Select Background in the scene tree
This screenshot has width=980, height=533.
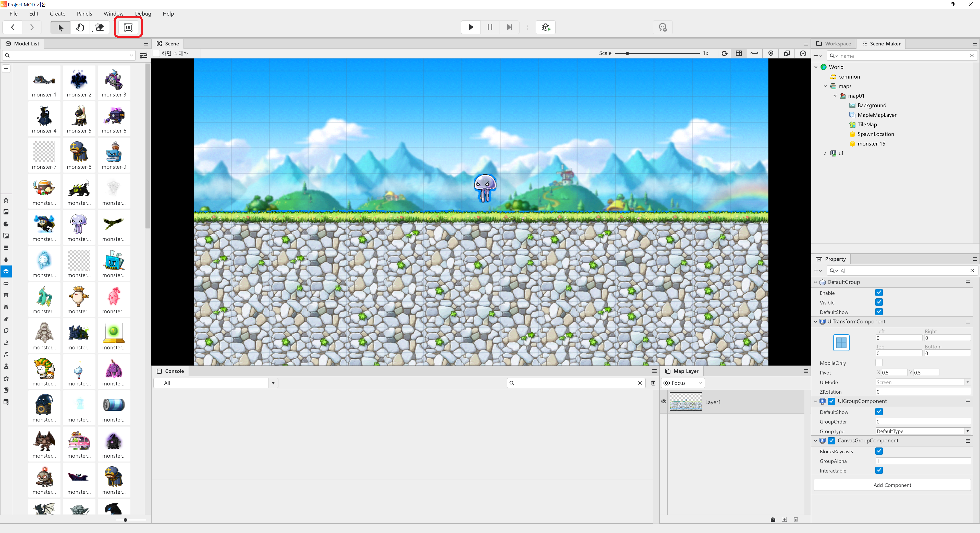[872, 105]
